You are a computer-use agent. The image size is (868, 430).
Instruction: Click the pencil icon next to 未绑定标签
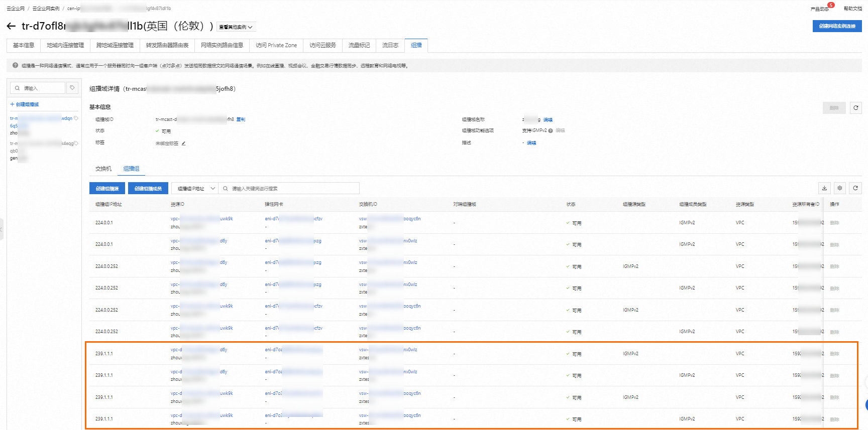[x=184, y=144]
